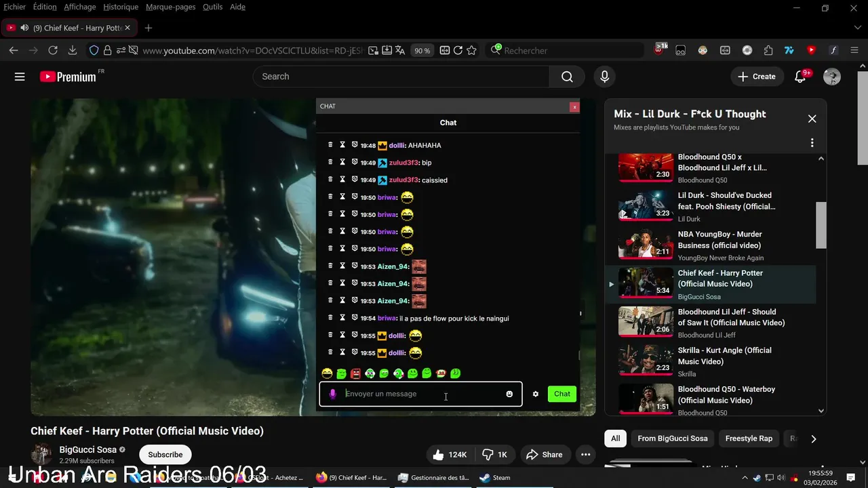This screenshot has width=868, height=488.
Task: Open more actions three-dot under video
Action: [585, 455]
